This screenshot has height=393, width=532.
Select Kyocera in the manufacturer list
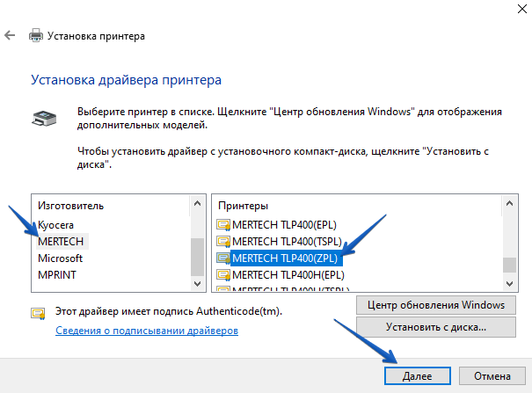(x=56, y=224)
